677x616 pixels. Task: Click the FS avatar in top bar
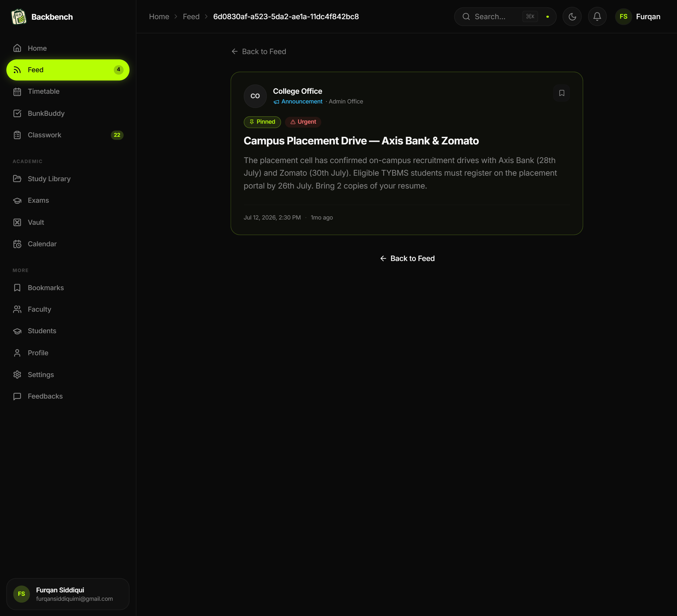click(624, 17)
